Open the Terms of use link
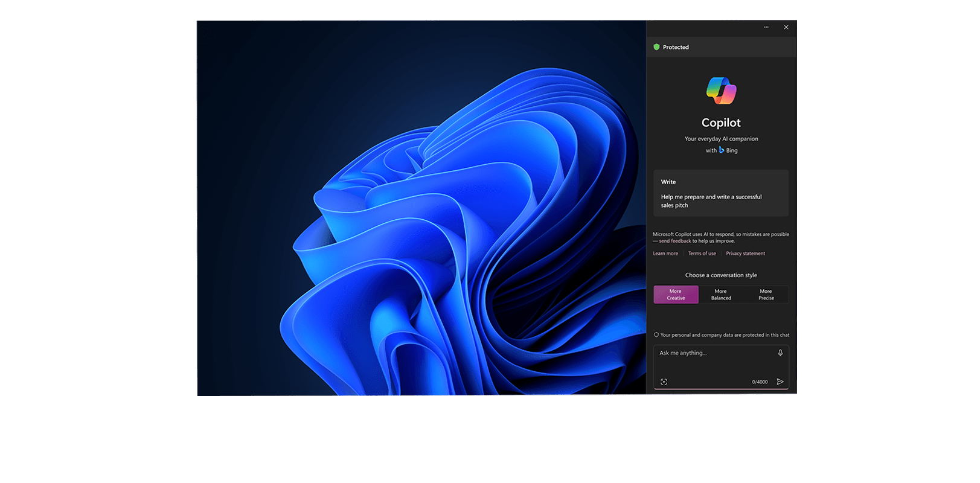Image resolution: width=980 pixels, height=483 pixels. tap(702, 254)
